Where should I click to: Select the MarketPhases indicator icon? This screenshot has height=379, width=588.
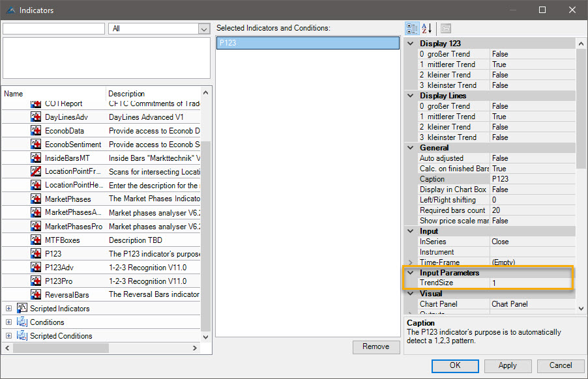pos(36,199)
